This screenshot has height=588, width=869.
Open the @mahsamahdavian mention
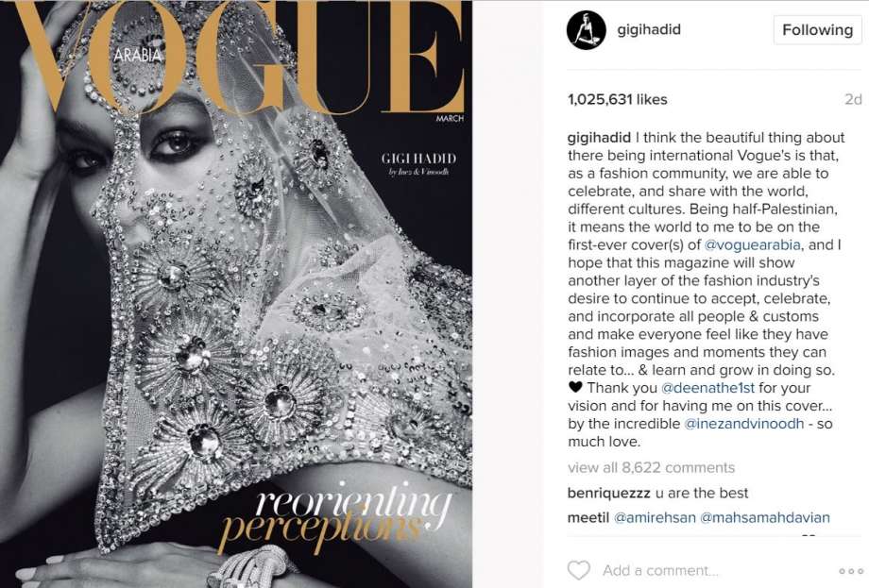pyautogui.click(x=765, y=517)
